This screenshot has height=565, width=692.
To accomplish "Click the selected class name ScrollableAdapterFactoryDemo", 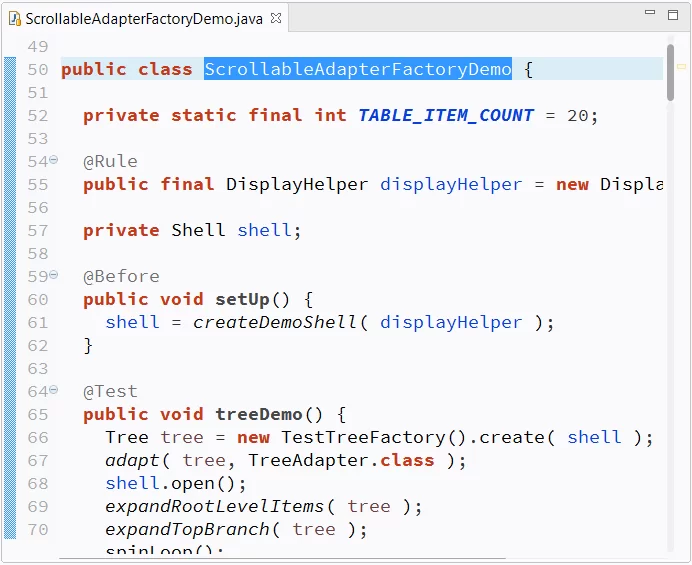I will [357, 69].
